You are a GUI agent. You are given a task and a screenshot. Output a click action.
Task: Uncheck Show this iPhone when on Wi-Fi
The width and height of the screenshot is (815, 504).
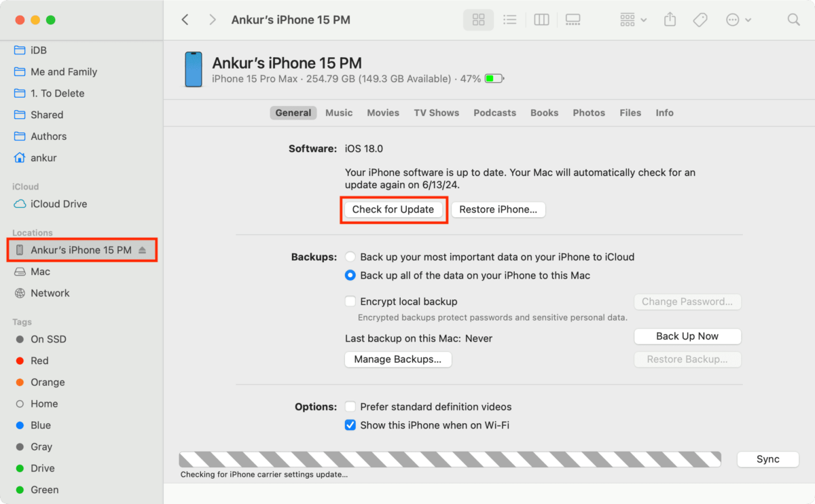pos(350,425)
